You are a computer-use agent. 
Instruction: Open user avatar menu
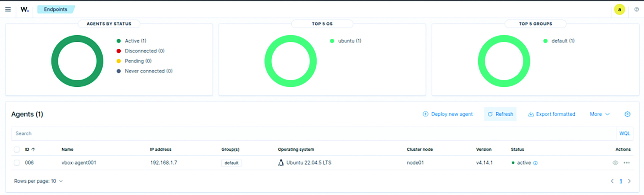click(619, 9)
